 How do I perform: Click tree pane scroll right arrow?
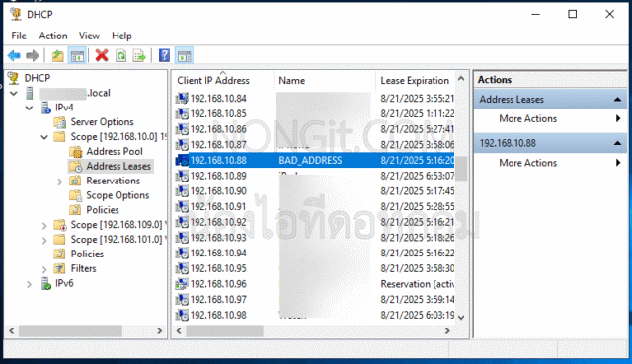click(160, 331)
